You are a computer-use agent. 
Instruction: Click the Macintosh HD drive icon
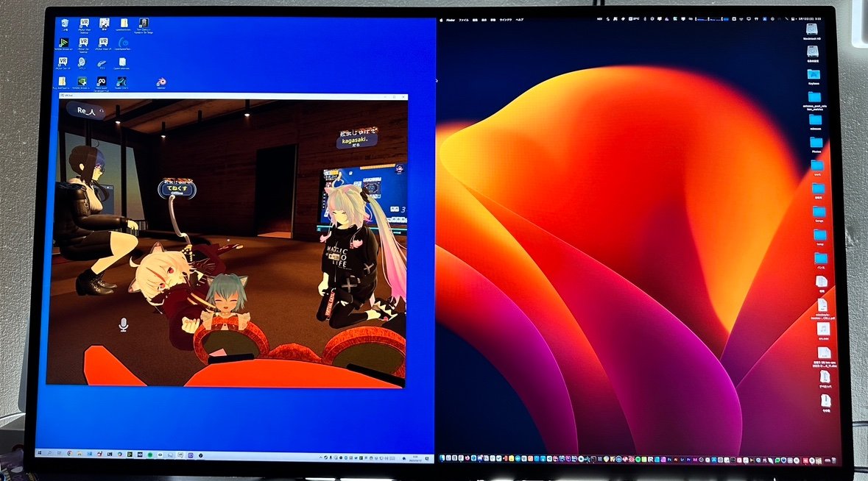point(813,30)
